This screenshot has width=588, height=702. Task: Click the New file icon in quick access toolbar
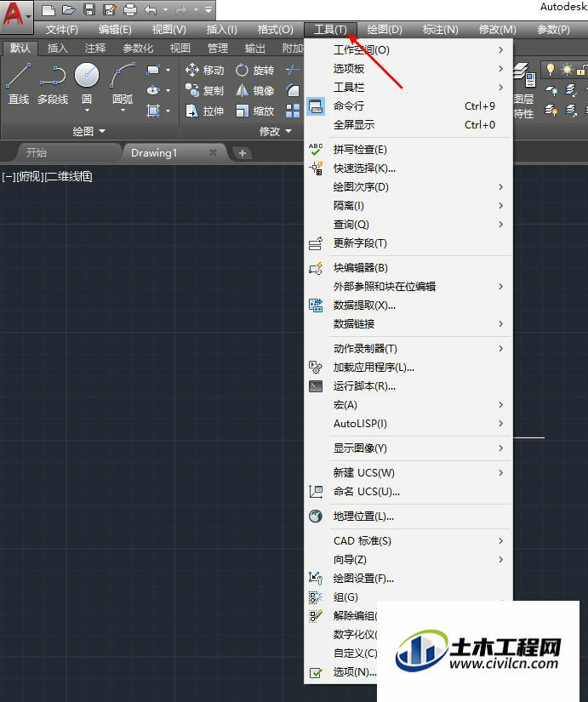pyautogui.click(x=48, y=9)
